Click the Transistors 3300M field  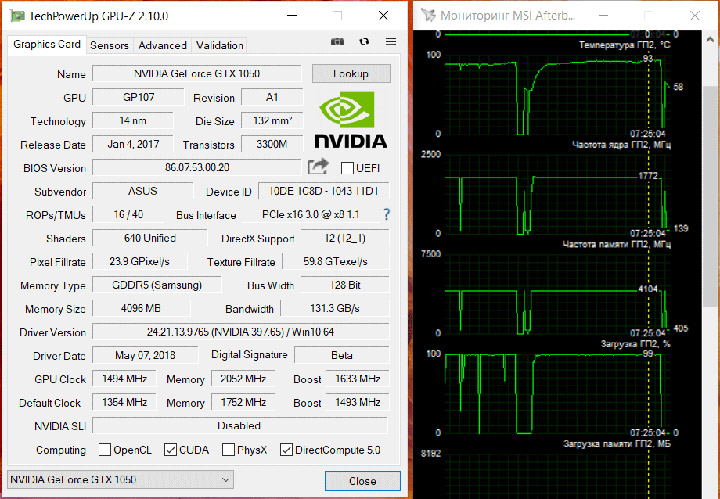pos(272,144)
